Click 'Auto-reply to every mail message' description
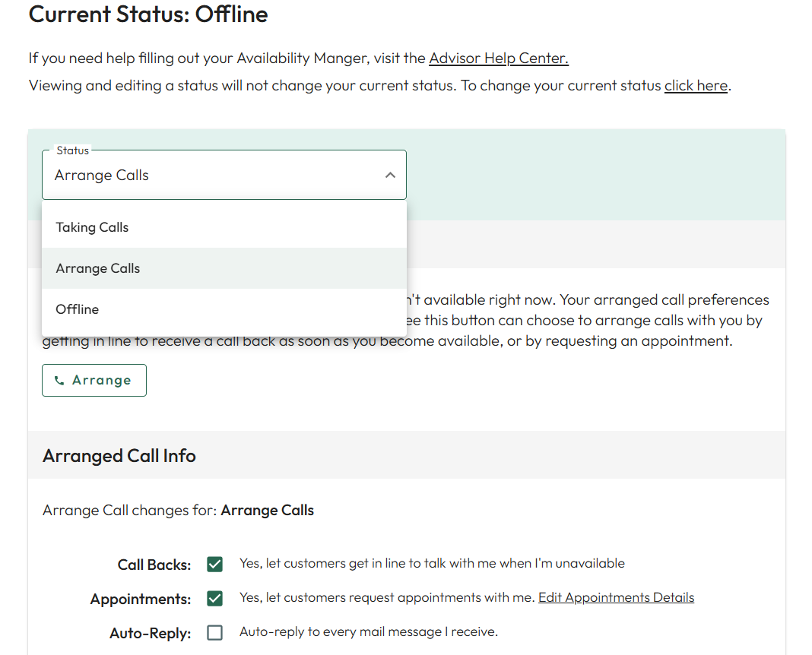Screen dimensions: 812x655 [x=368, y=631]
